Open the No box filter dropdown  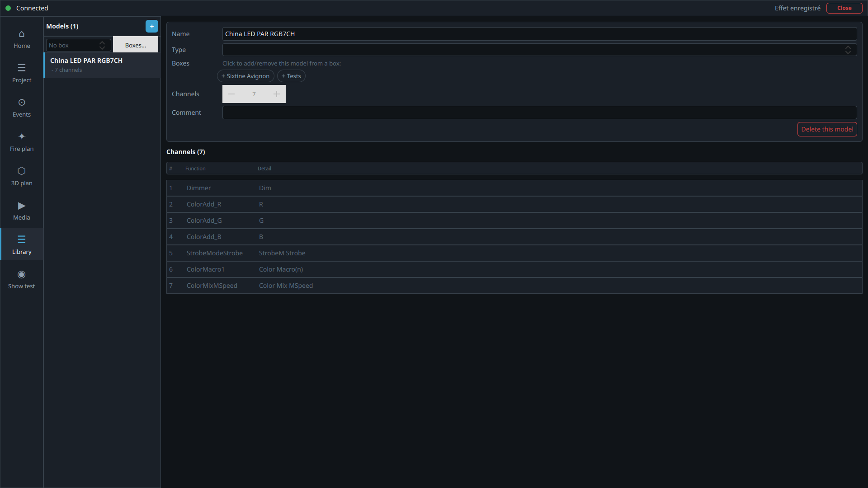[x=79, y=45]
